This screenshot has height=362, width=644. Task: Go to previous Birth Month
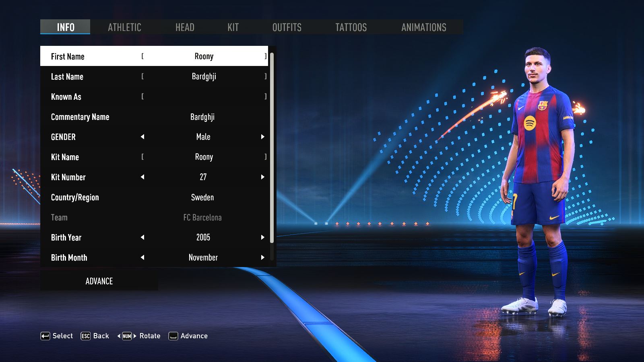tap(142, 257)
